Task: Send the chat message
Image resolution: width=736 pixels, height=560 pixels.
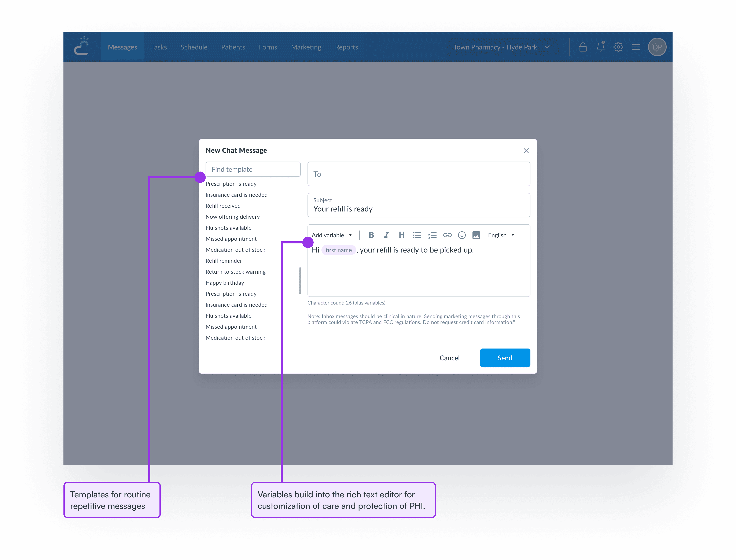Action: [505, 358]
